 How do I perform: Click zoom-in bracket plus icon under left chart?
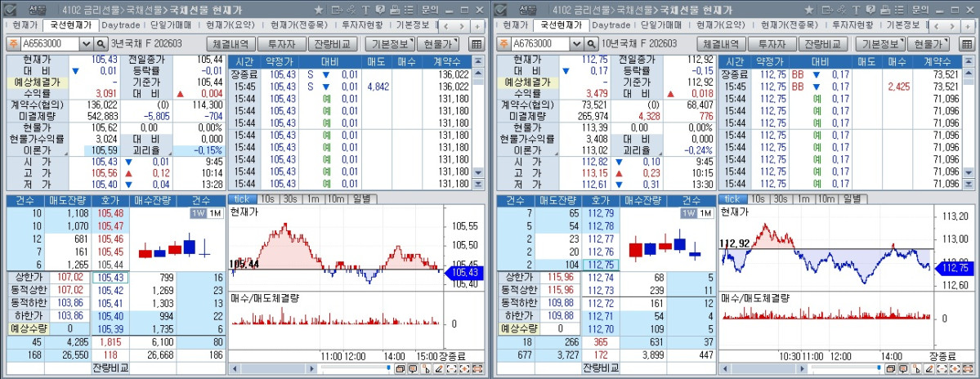(464, 368)
